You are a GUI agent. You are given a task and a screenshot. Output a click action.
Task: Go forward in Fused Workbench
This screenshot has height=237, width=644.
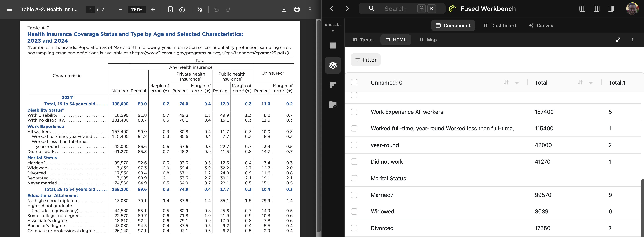coord(348,9)
